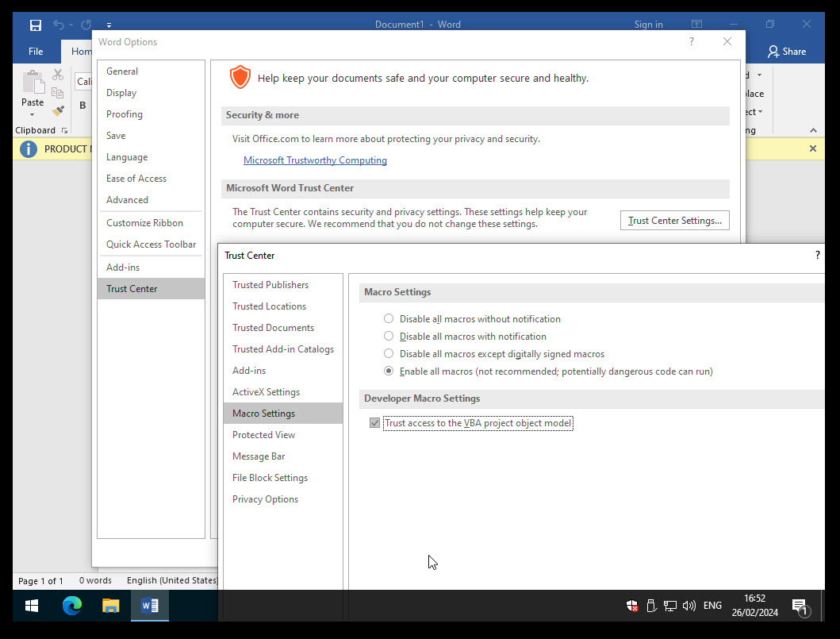840x639 pixels.
Task: Open File Explorer from the taskbar
Action: point(111,606)
